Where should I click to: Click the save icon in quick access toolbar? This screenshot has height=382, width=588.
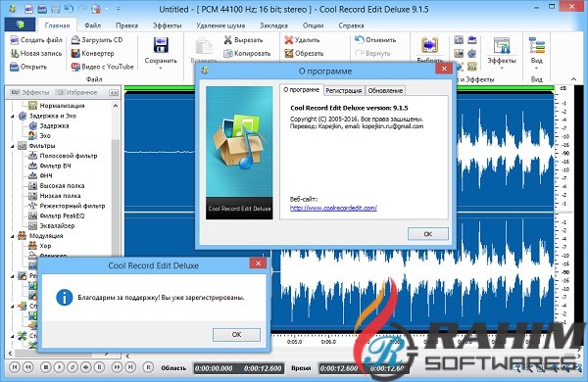click(x=56, y=9)
